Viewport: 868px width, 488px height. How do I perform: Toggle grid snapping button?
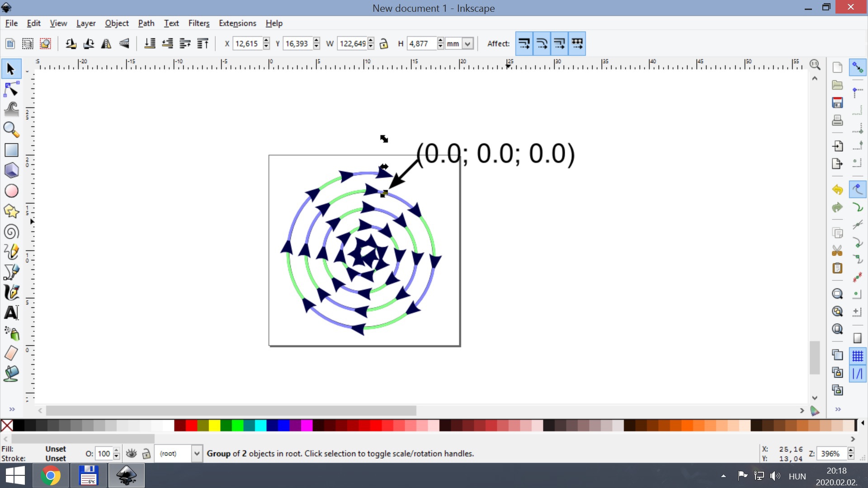(858, 356)
